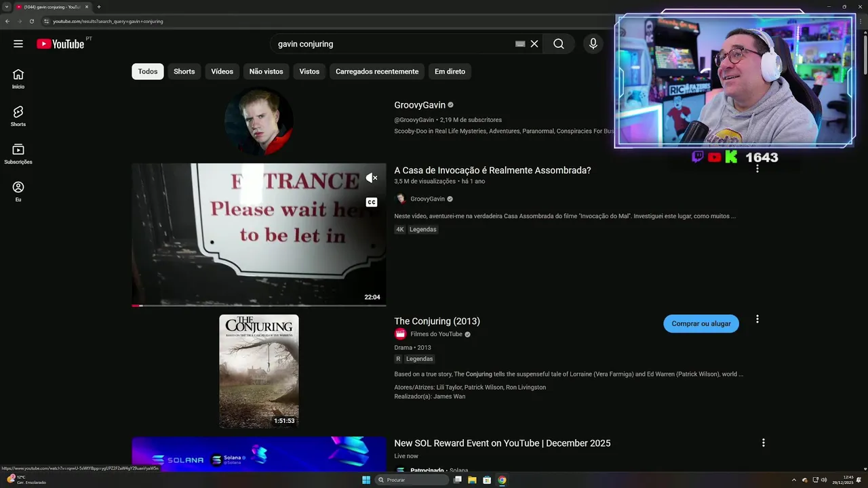
Task: Open Chrome from the taskbar
Action: click(502, 480)
